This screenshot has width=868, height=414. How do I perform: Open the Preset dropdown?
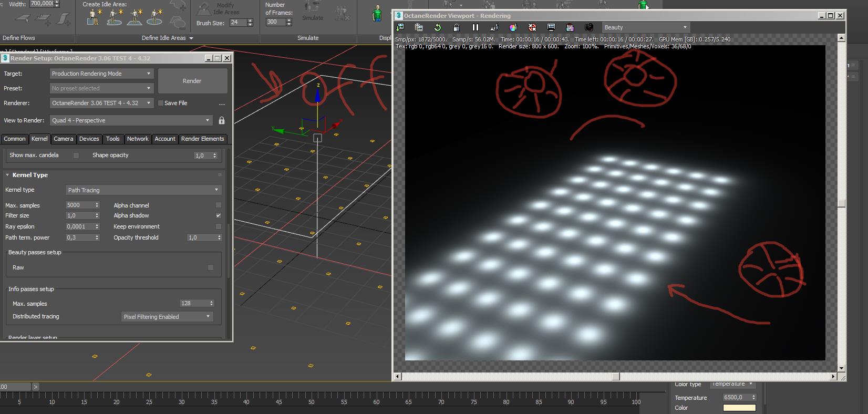(101, 88)
